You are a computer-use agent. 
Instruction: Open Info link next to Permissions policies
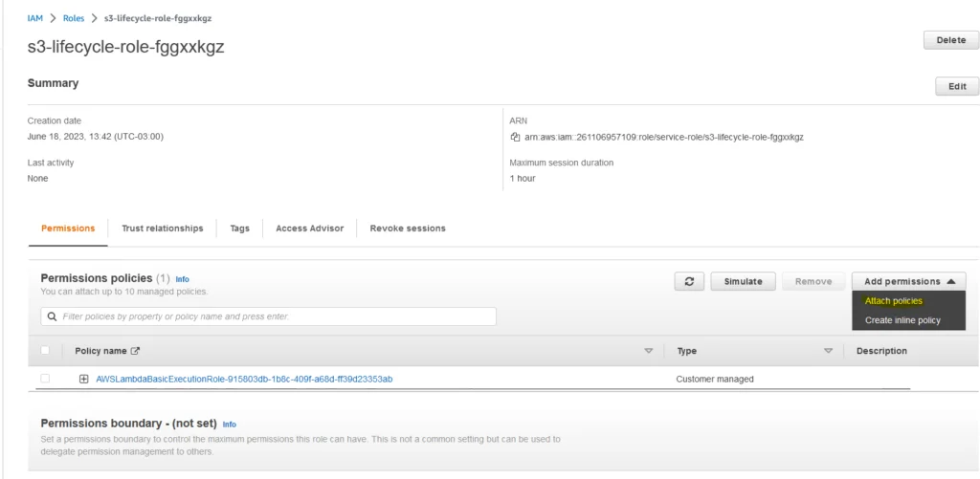click(x=182, y=279)
